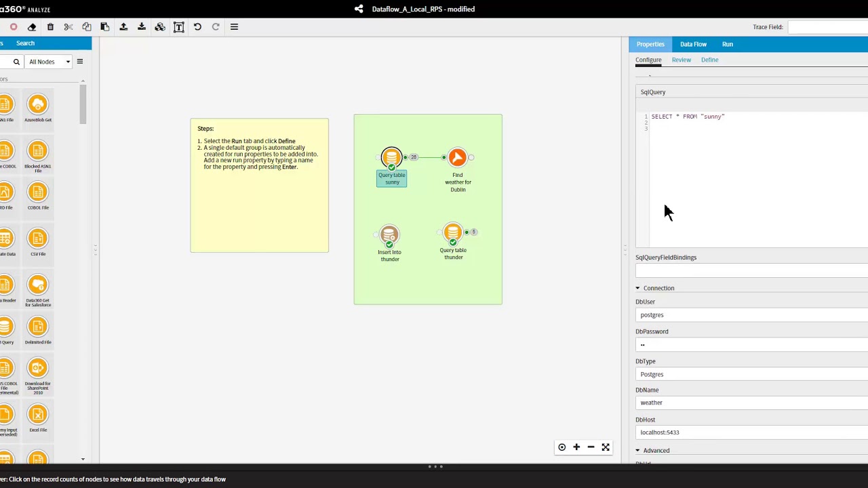The height and width of the screenshot is (488, 868).
Task: Click the node search magnifier icon
Action: (x=16, y=62)
